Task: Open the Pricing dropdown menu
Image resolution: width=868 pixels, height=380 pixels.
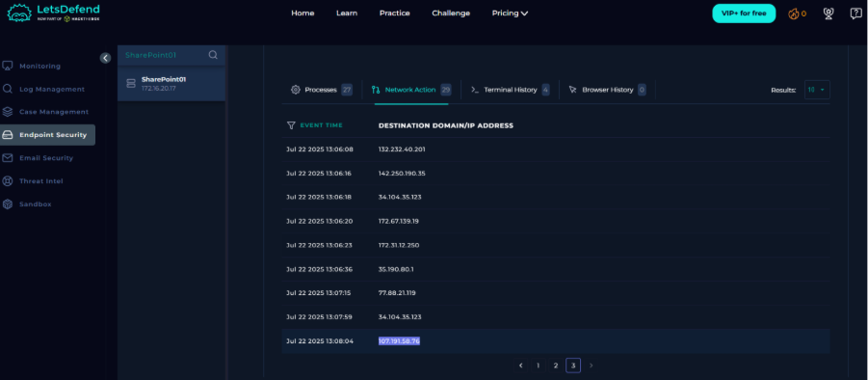Action: [x=510, y=14]
